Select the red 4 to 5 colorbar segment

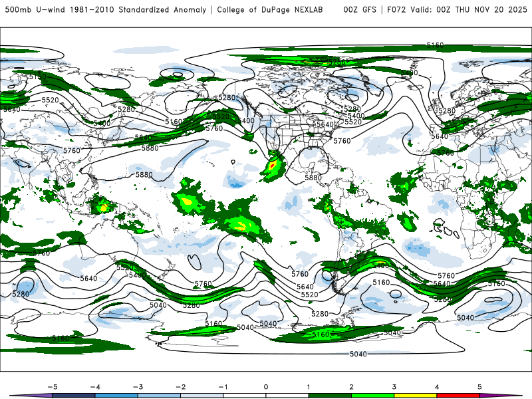458,396
